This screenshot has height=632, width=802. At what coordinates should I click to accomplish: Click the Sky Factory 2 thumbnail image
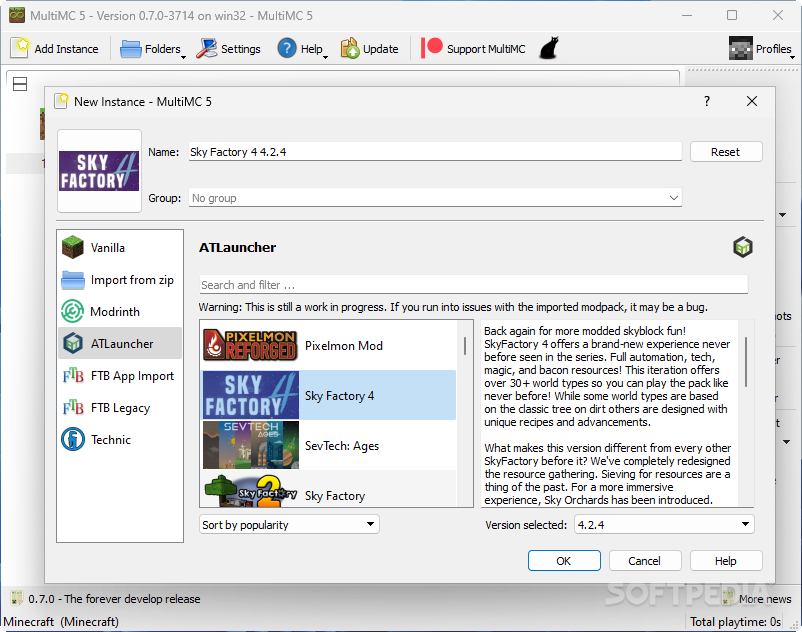pos(251,490)
